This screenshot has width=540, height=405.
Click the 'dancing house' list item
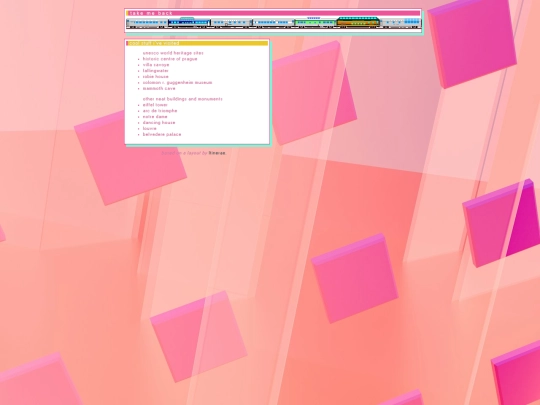point(159,123)
